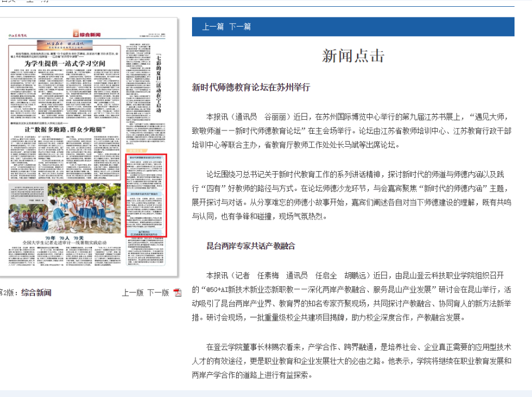This screenshot has height=397, width=532.
Task: Click the photo of children in red scarves
Action: (85, 208)
